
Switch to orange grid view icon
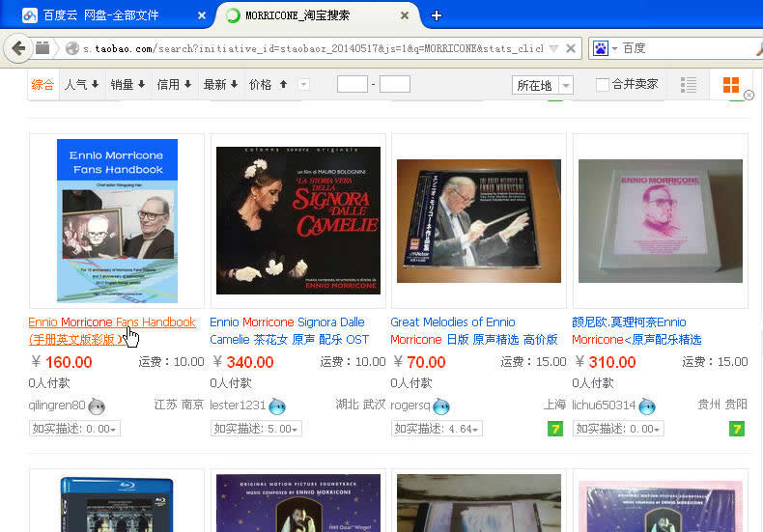(731, 85)
